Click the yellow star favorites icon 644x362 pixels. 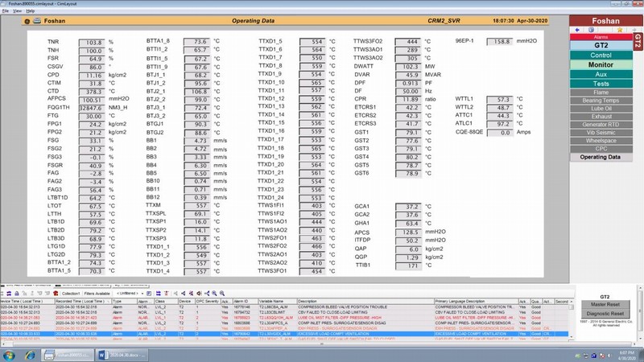tap(620, 30)
